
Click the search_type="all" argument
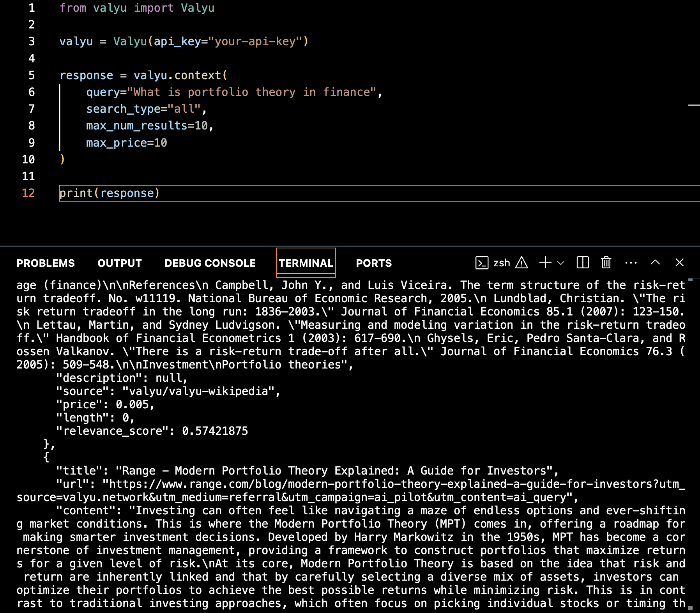(x=143, y=109)
